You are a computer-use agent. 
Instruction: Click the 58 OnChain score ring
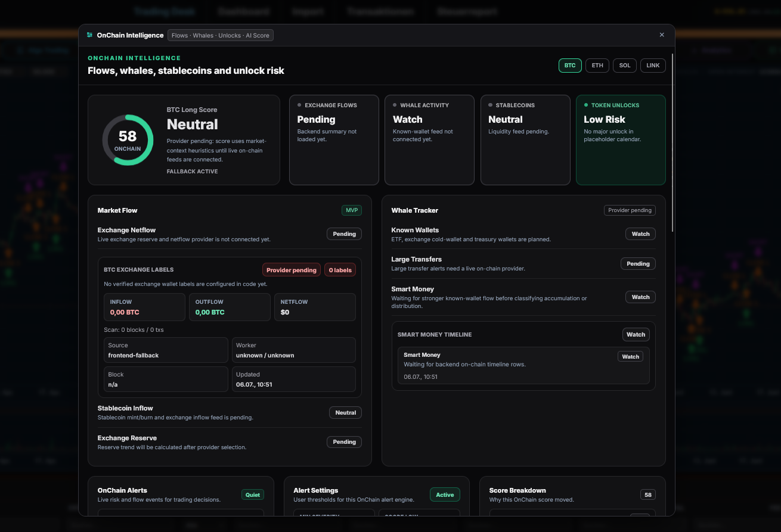128,140
